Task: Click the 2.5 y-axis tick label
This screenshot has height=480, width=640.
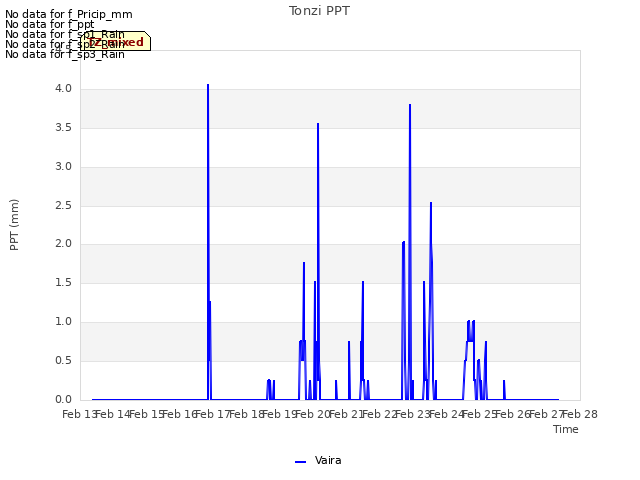Action: coord(63,205)
